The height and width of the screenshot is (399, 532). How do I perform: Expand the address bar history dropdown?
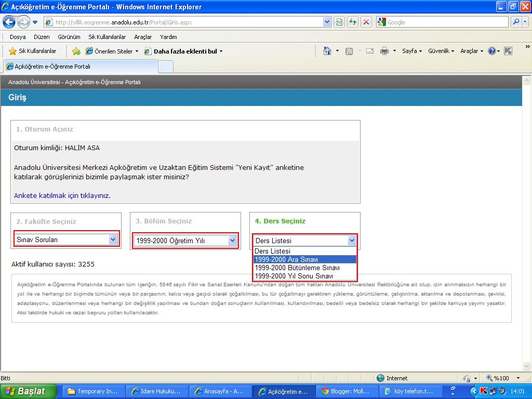point(327,22)
